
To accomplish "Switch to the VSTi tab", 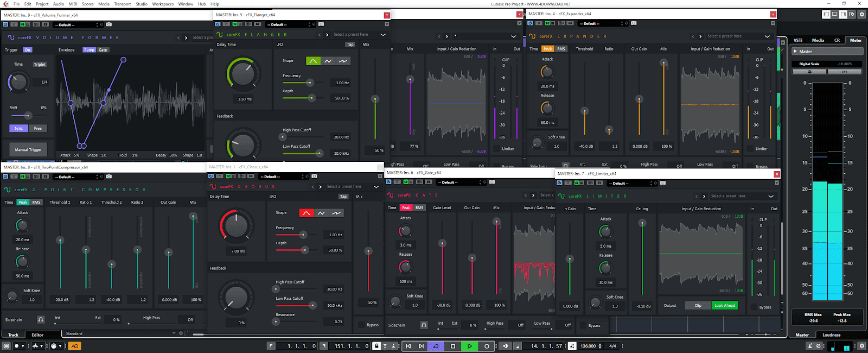I will 798,40.
